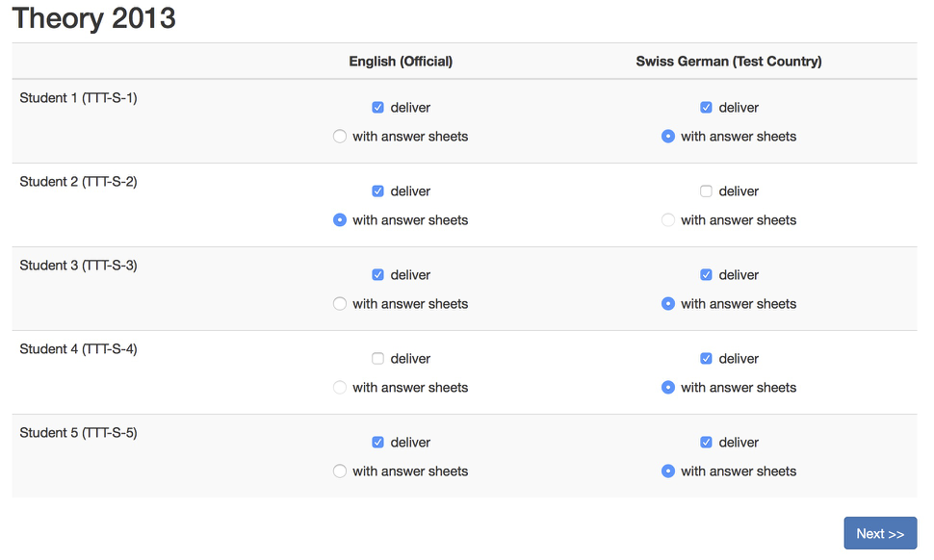
Task: Uncheck English deliver for Student 5
Action: 377,443
